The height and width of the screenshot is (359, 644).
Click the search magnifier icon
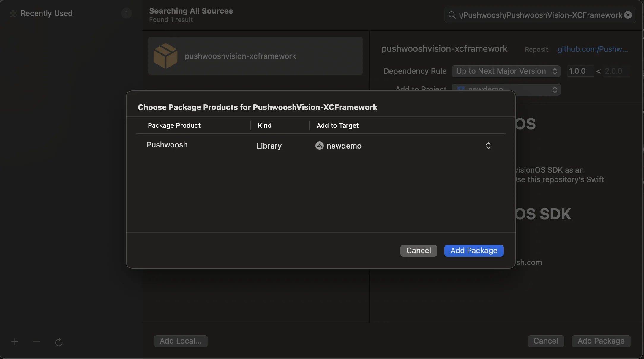click(x=452, y=15)
